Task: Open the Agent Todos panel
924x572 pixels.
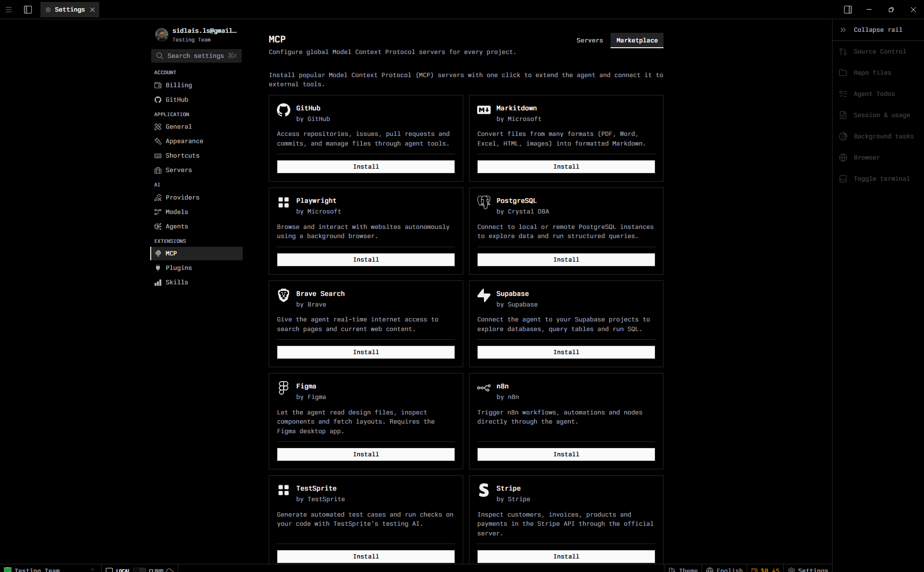Action: tap(878, 94)
